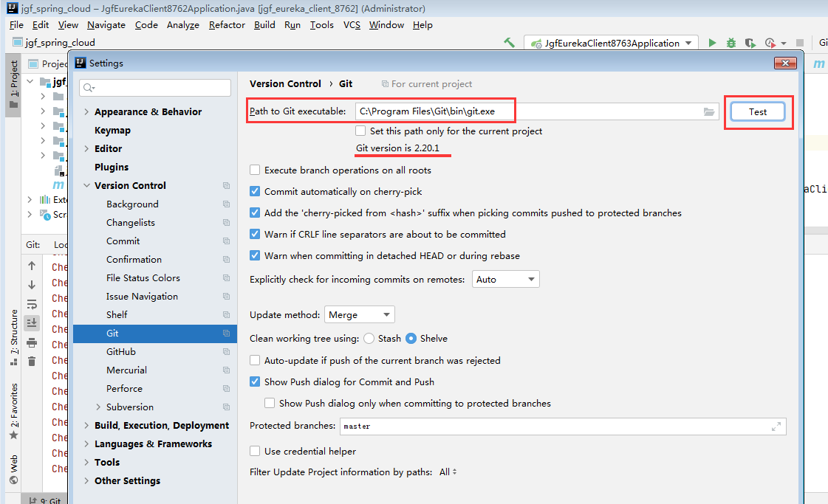Toggle Warn when committing in detached HEAD
This screenshot has height=504, width=828.
(255, 255)
